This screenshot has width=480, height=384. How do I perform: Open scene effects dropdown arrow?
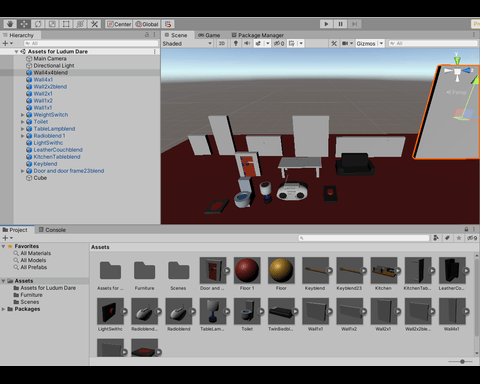[x=267, y=43]
